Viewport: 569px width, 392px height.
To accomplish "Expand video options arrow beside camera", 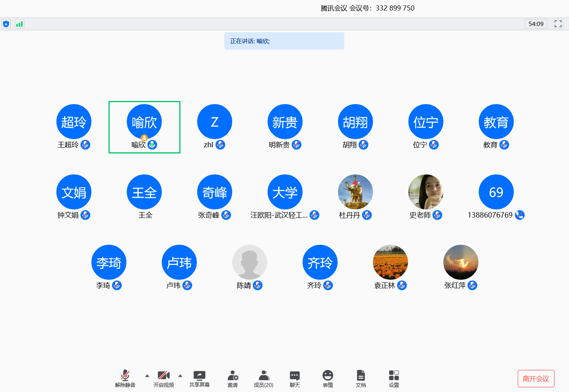I will (180, 376).
